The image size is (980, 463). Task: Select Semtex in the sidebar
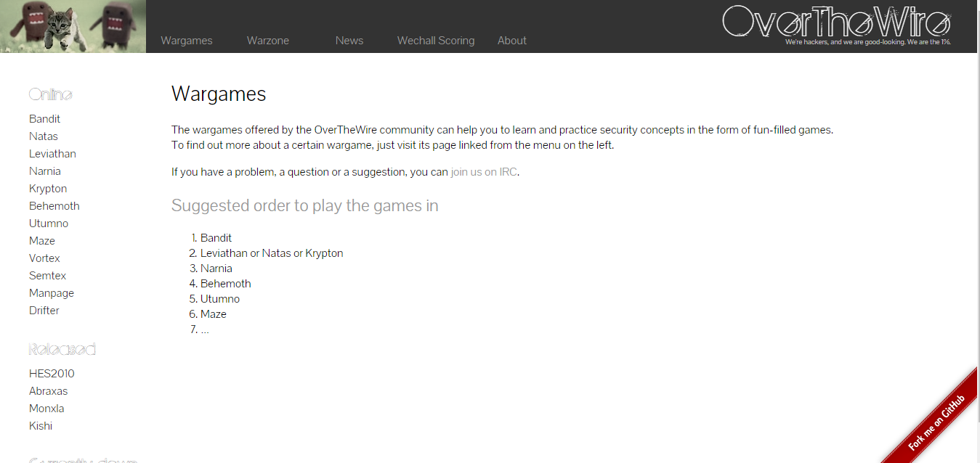[48, 276]
